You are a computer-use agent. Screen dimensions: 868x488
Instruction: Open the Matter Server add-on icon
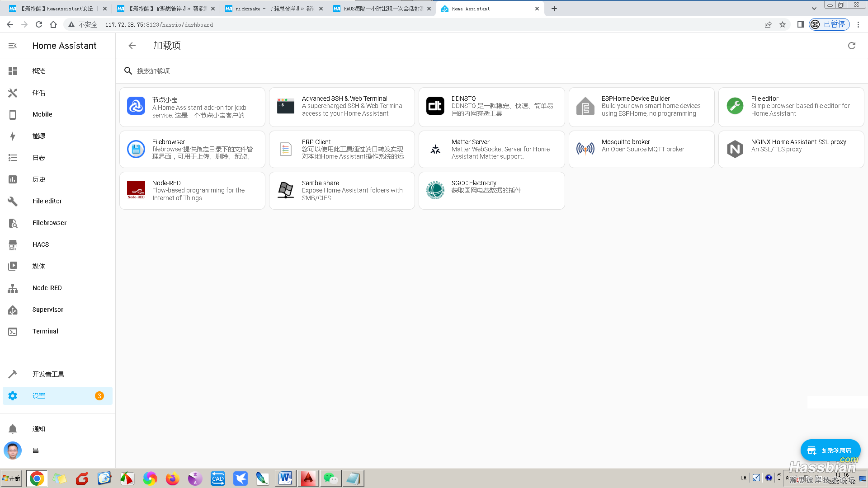click(x=435, y=149)
